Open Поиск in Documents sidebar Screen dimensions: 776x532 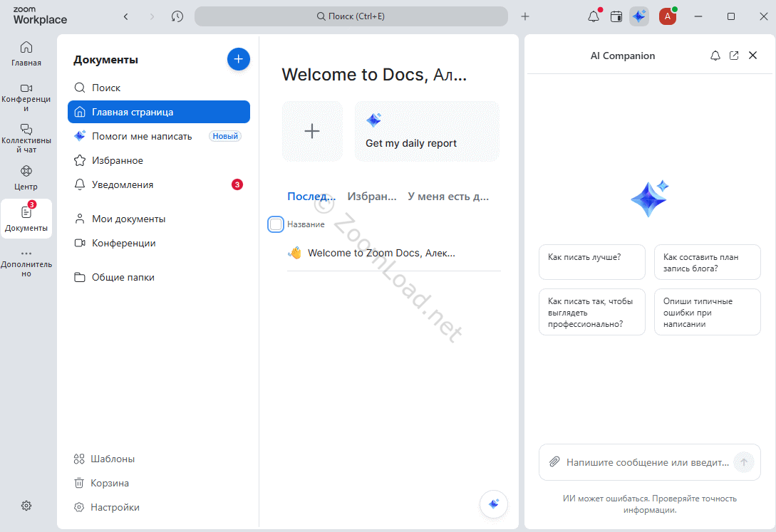[x=159, y=88]
